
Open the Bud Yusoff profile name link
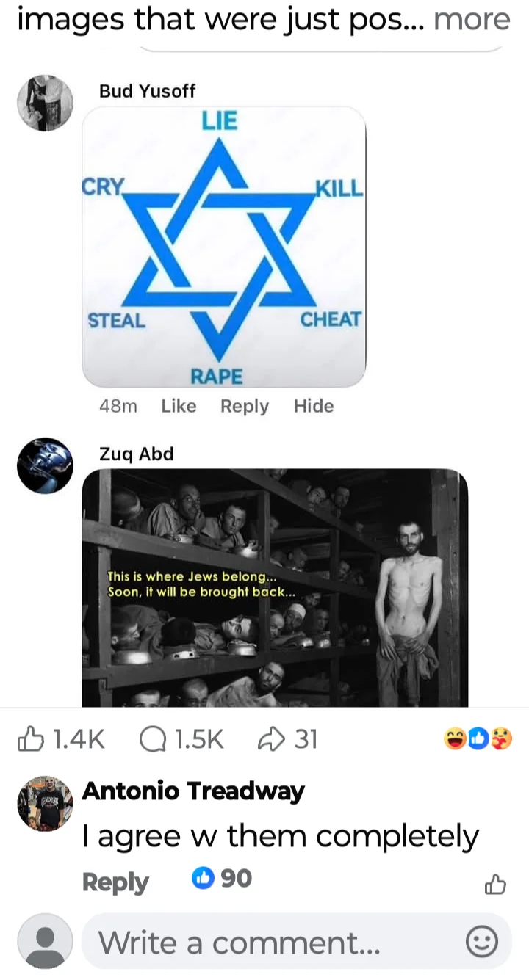[147, 91]
